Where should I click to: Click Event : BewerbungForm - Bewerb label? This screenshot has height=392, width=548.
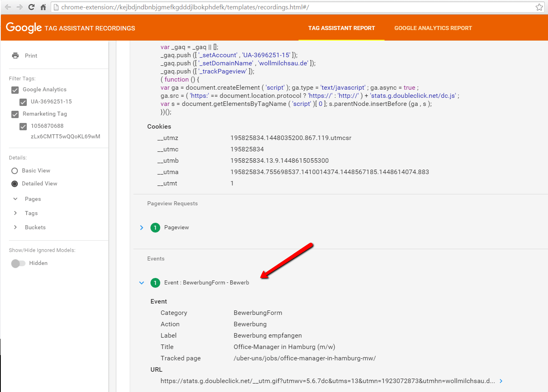tap(206, 282)
